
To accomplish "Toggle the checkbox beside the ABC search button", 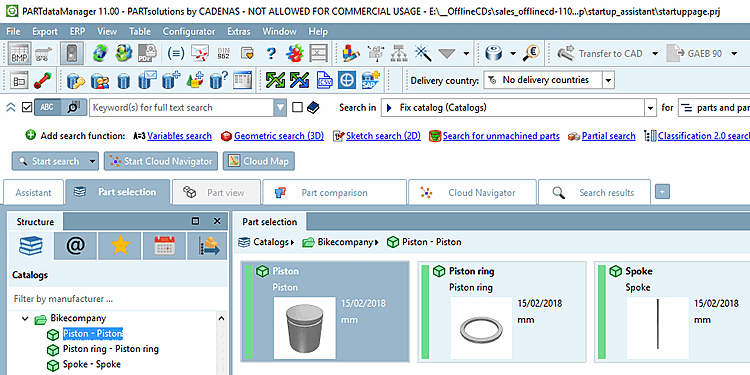I will (x=27, y=108).
